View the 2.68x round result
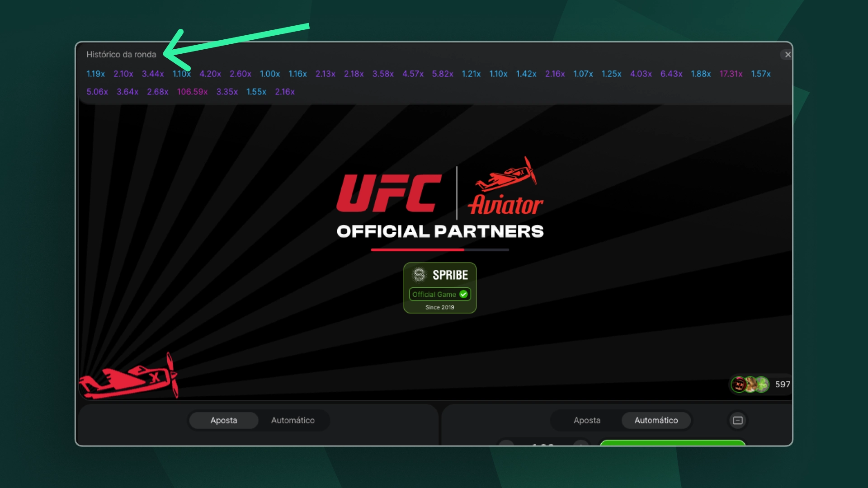 pyautogui.click(x=158, y=92)
